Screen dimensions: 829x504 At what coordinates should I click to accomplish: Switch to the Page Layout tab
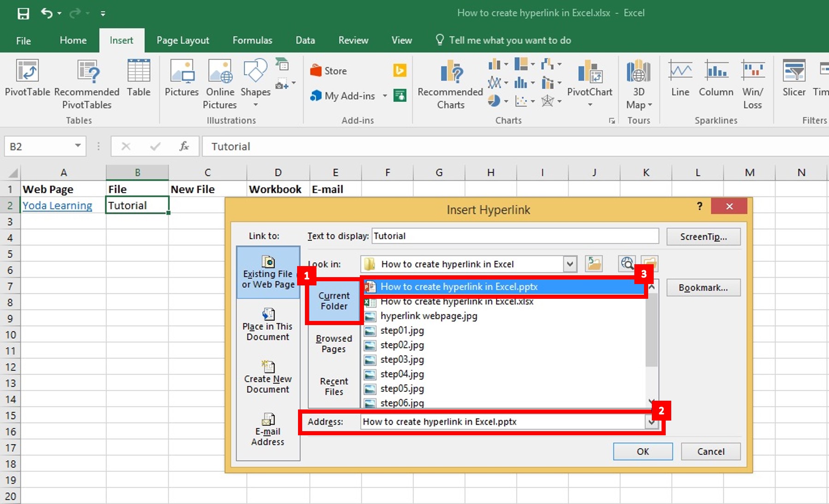[183, 40]
